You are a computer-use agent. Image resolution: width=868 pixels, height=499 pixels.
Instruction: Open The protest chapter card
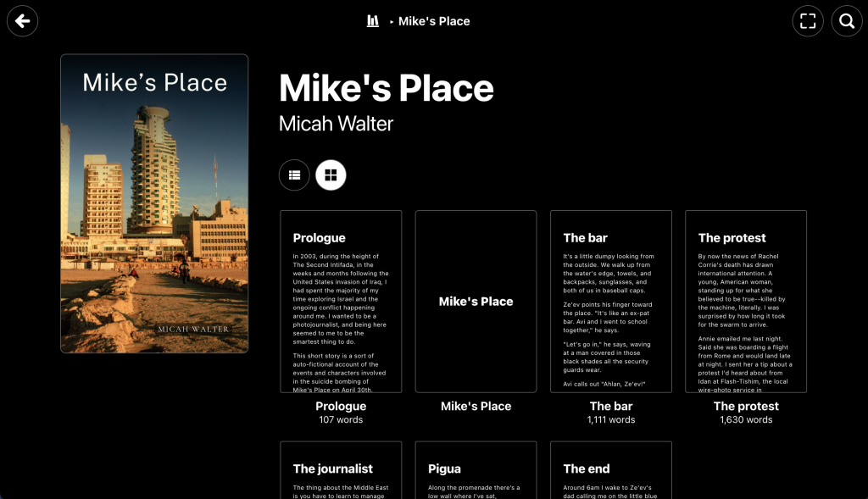coord(746,301)
